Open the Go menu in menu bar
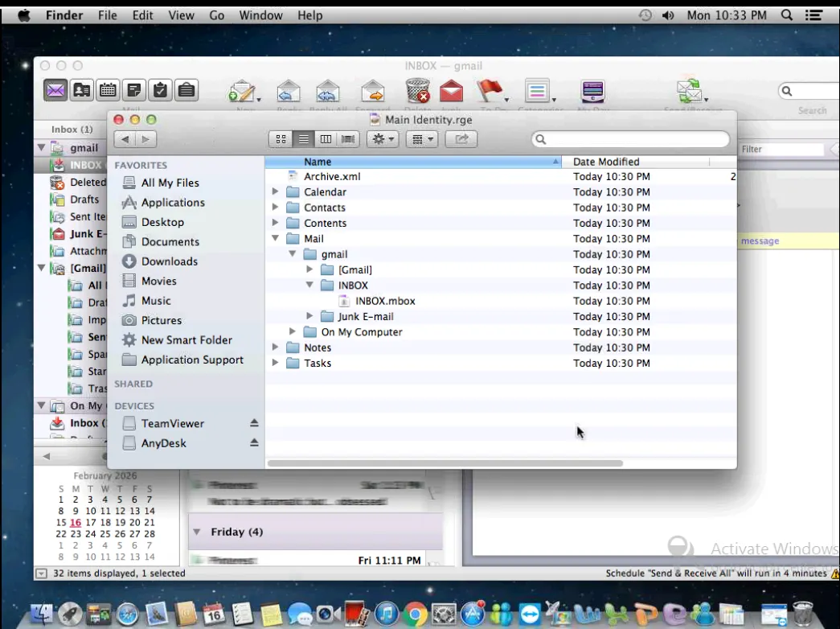 coord(217,15)
